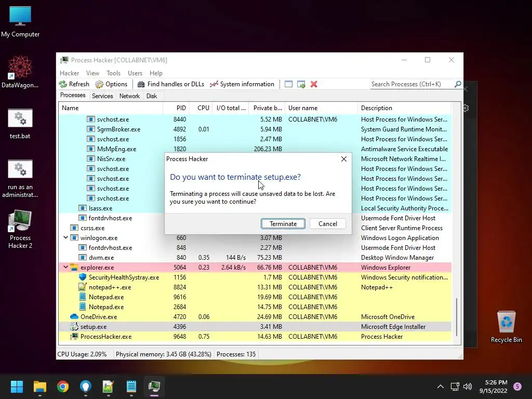Open the View menu

(x=92, y=73)
